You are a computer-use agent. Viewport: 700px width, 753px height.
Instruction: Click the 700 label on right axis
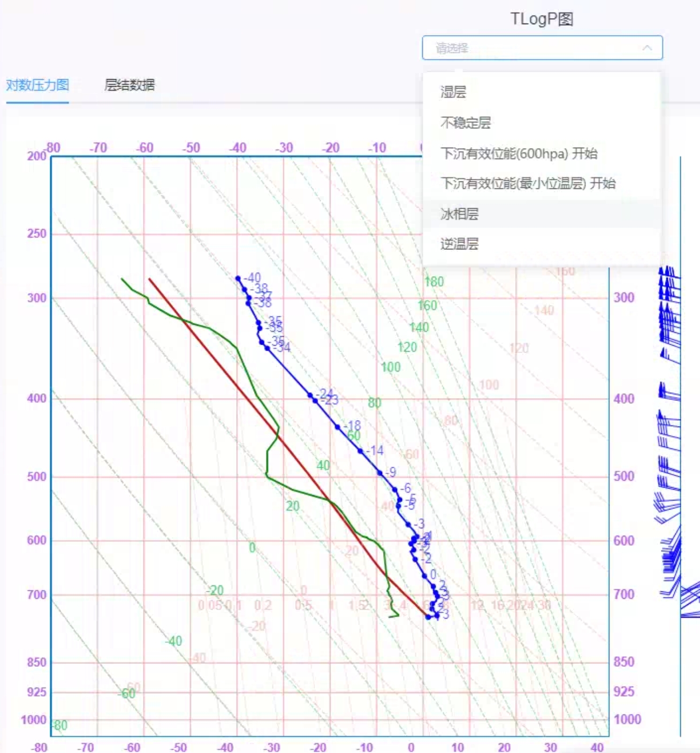tap(624, 595)
